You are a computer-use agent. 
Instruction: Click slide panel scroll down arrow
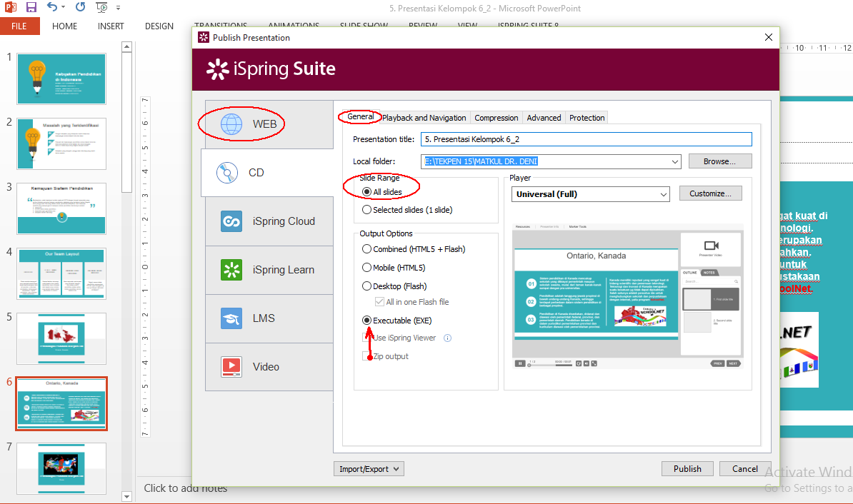[x=126, y=496]
